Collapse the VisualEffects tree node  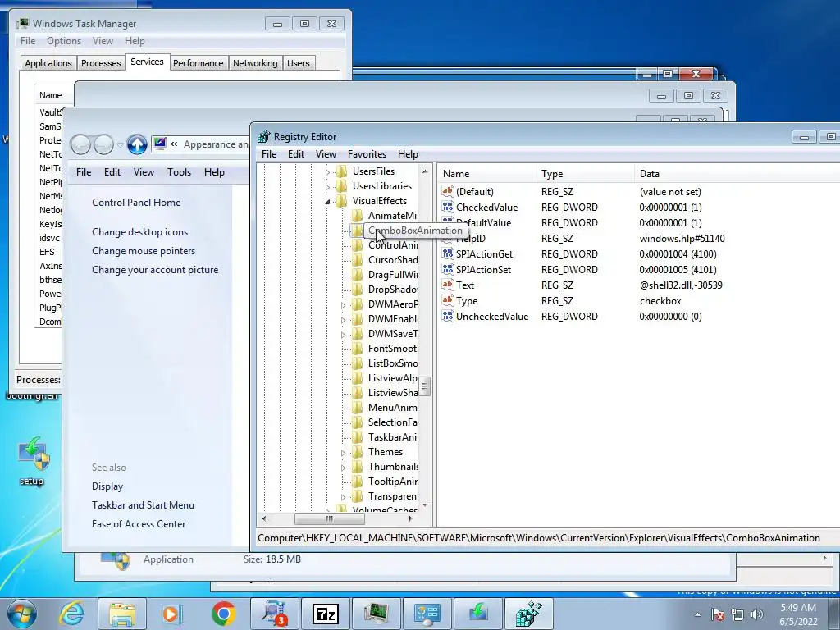tap(327, 202)
